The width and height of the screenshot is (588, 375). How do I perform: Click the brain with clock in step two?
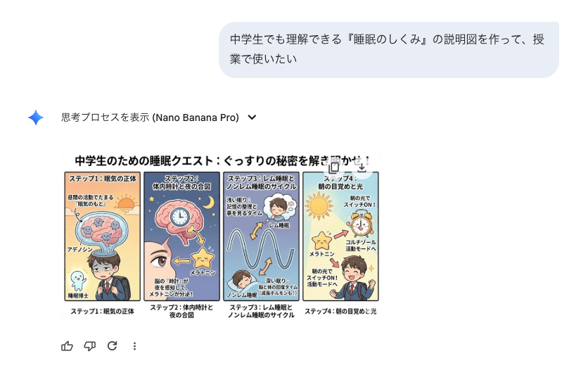(x=179, y=220)
